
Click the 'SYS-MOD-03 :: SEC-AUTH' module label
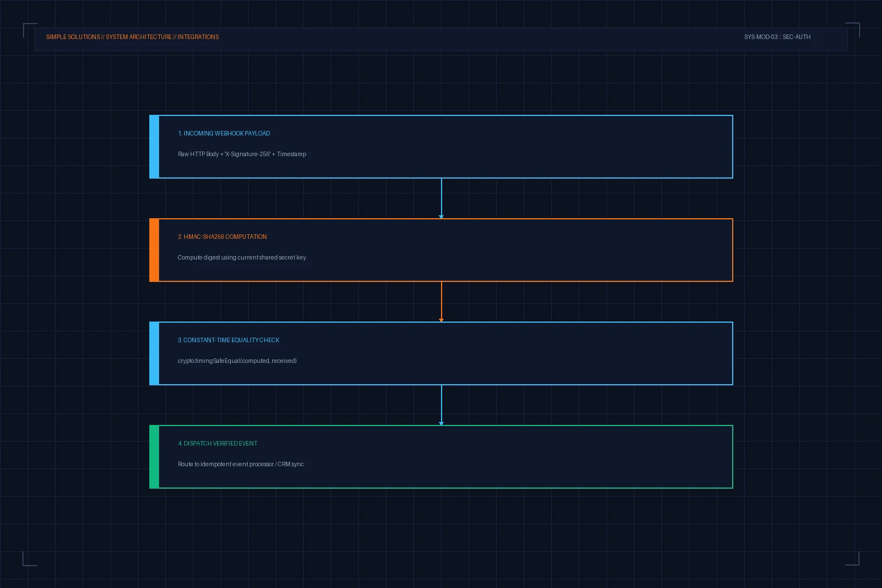tap(777, 37)
